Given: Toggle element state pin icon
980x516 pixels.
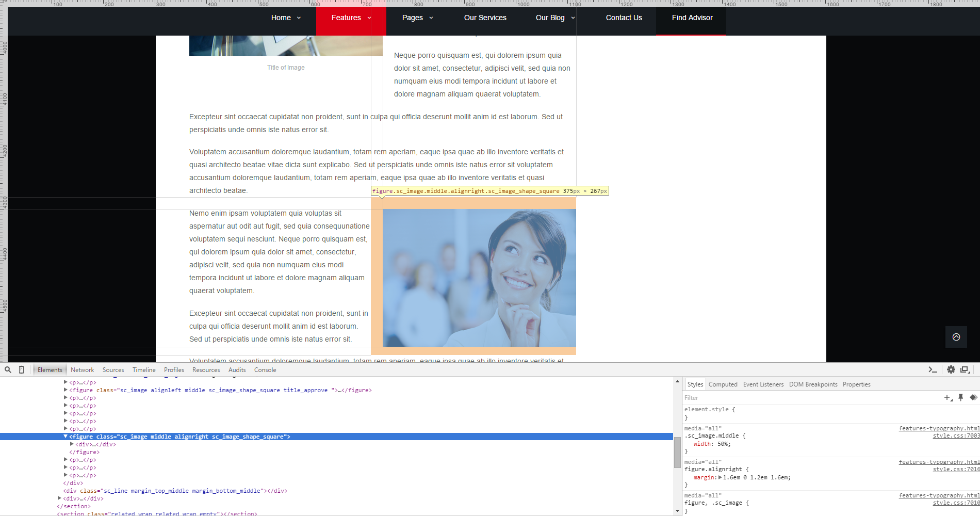Looking at the screenshot, I should (x=960, y=397).
